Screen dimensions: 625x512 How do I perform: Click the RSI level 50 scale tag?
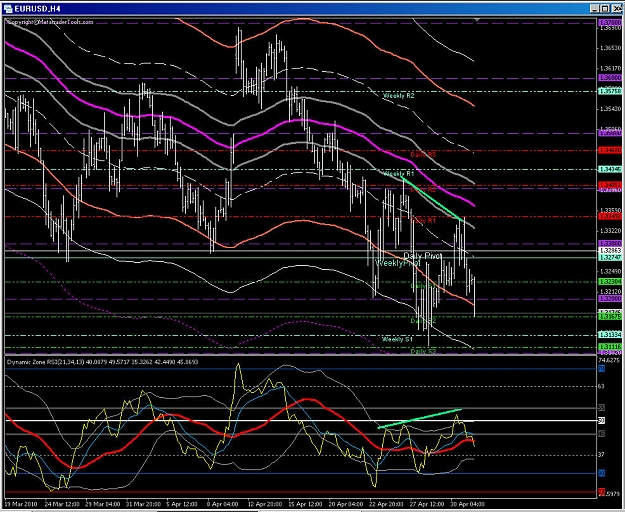tap(602, 420)
